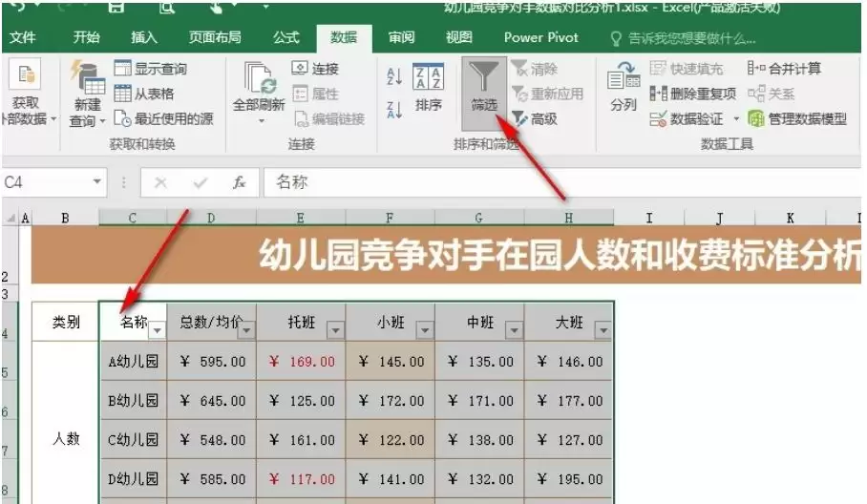Toggle the Filter (筛选) funnel button
The width and height of the screenshot is (867, 504).
pos(484,93)
